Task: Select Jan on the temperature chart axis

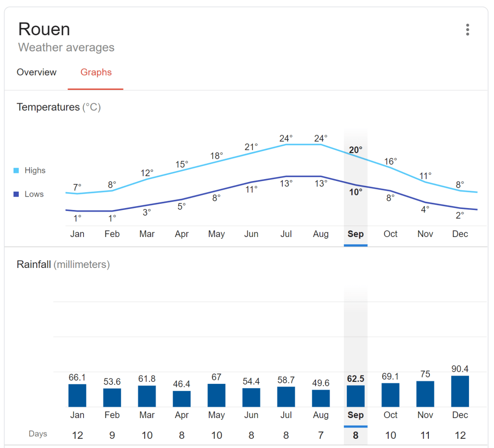Action: 77,234
